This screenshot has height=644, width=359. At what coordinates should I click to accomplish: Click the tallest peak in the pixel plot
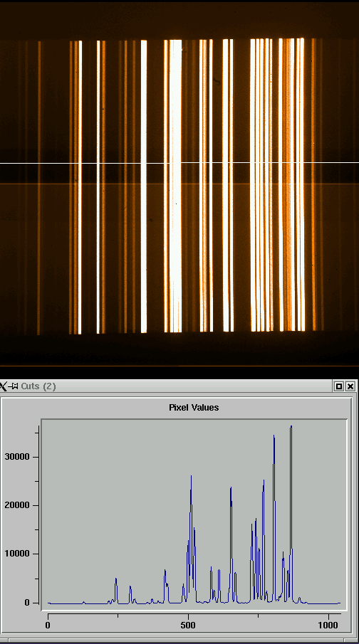(x=291, y=427)
